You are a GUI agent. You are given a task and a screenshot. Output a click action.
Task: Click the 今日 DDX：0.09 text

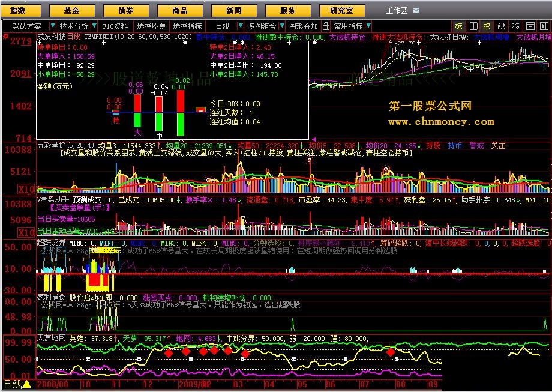[x=235, y=104]
